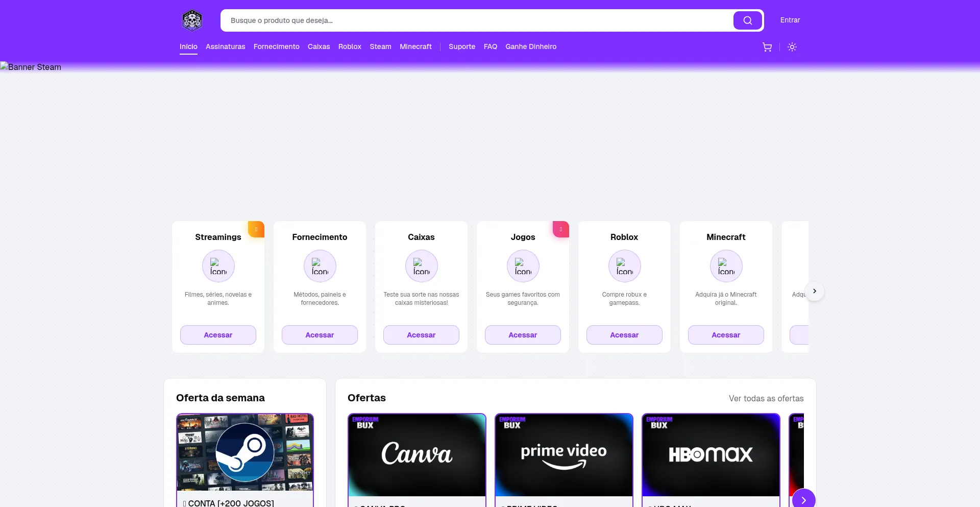
Task: Click Acessar on the Fornecimento card
Action: click(320, 335)
